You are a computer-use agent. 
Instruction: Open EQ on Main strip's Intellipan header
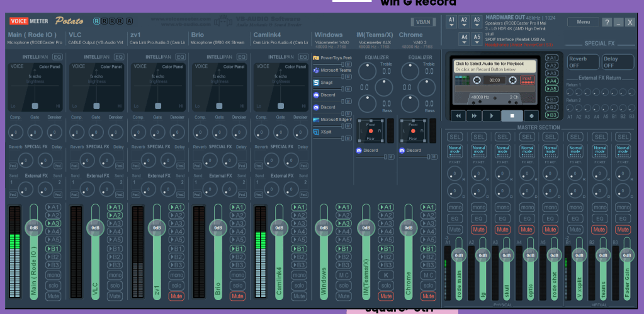point(57,57)
